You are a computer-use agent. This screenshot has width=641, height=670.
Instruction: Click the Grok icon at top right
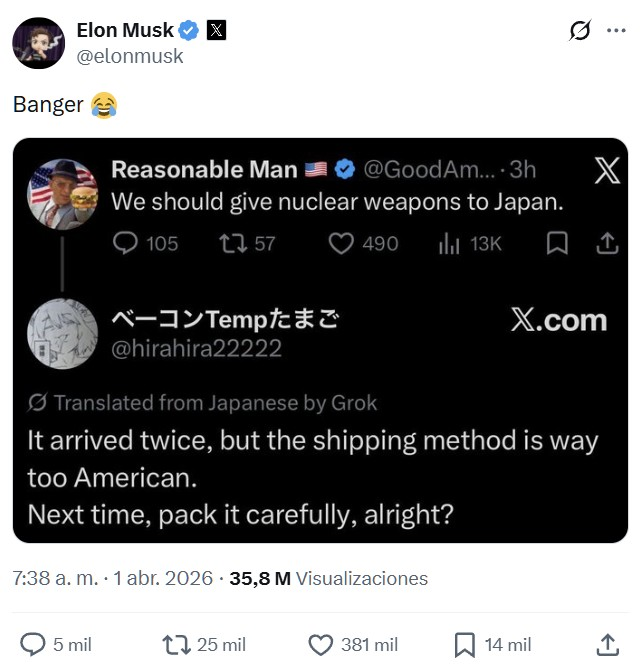coord(580,31)
